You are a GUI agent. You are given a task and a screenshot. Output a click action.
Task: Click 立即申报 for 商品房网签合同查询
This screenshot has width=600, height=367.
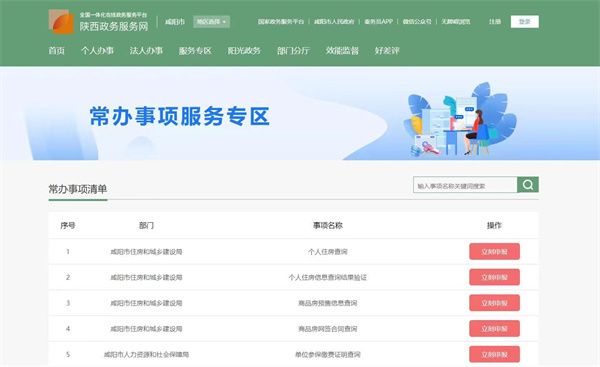pyautogui.click(x=494, y=328)
